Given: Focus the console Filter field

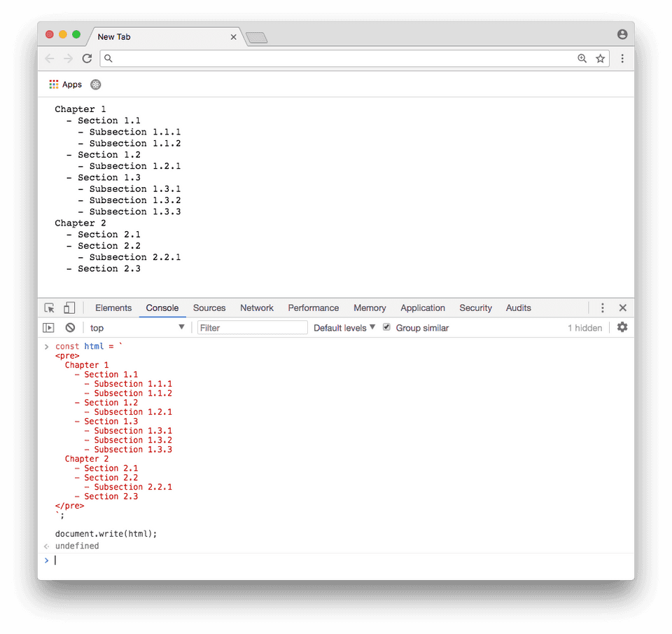Looking at the screenshot, I should coord(253,328).
